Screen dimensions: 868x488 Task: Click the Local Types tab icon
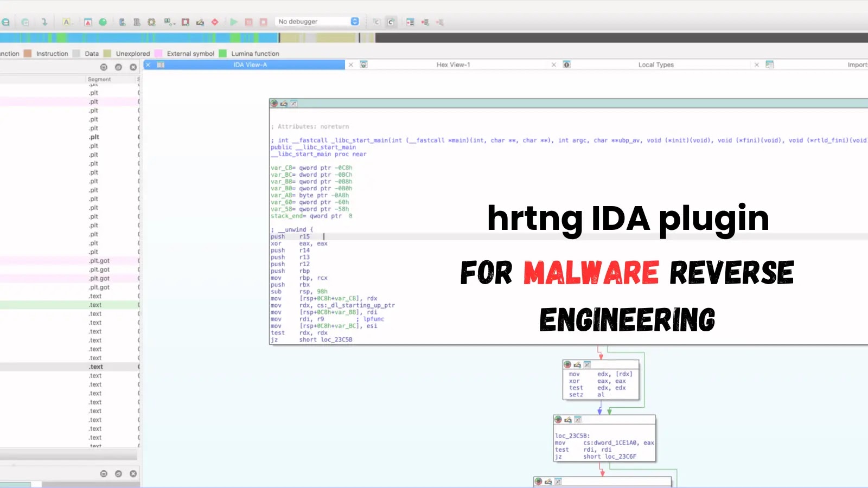pos(566,65)
